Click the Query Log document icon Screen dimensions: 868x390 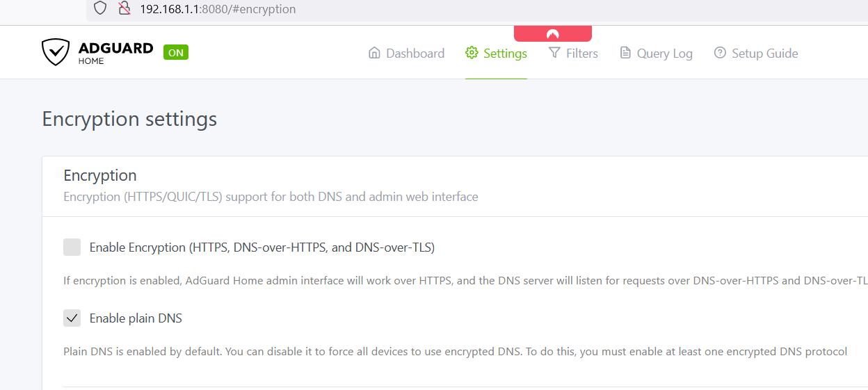pyautogui.click(x=625, y=53)
